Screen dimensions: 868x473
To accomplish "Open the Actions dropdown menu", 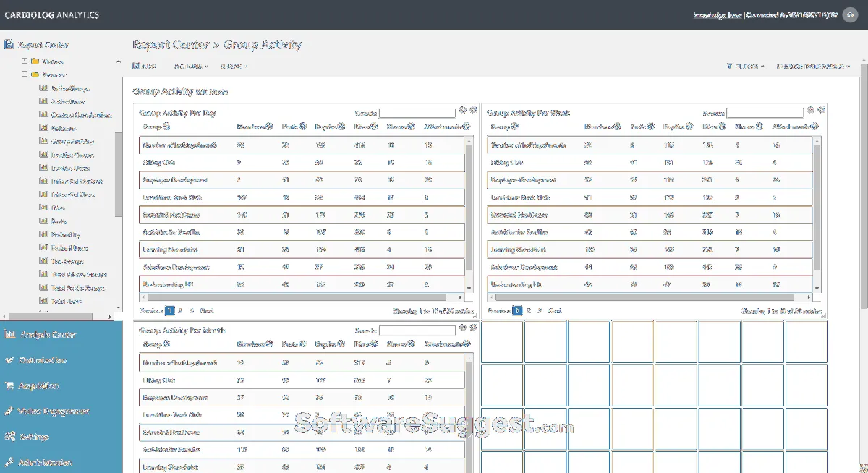I will point(191,66).
